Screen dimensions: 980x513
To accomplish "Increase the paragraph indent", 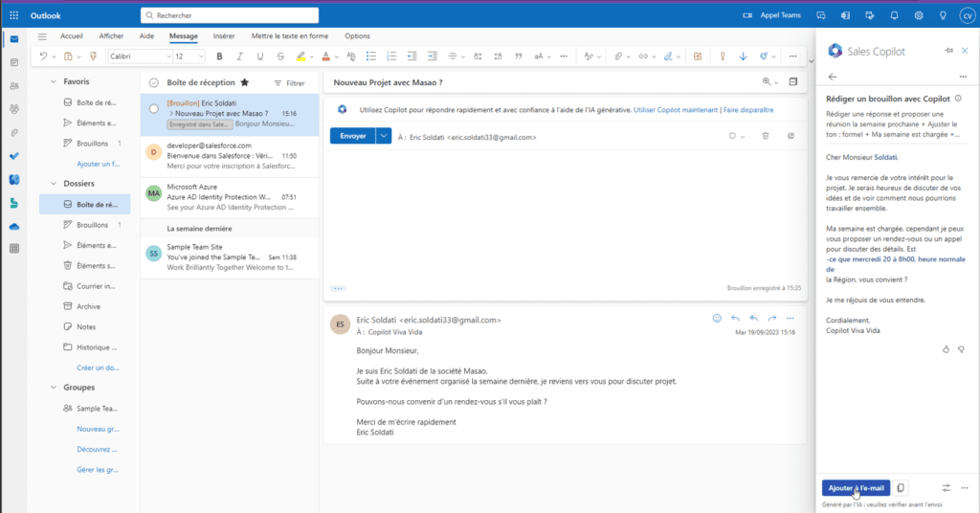I will click(433, 56).
